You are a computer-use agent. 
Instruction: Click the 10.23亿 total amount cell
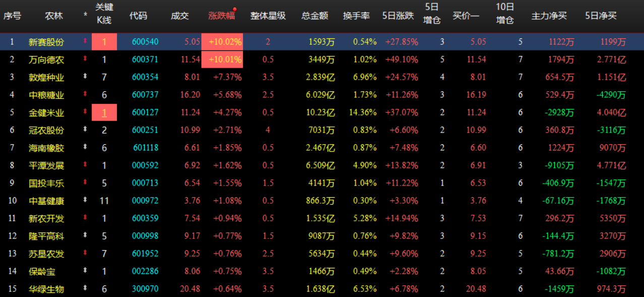tap(320, 112)
